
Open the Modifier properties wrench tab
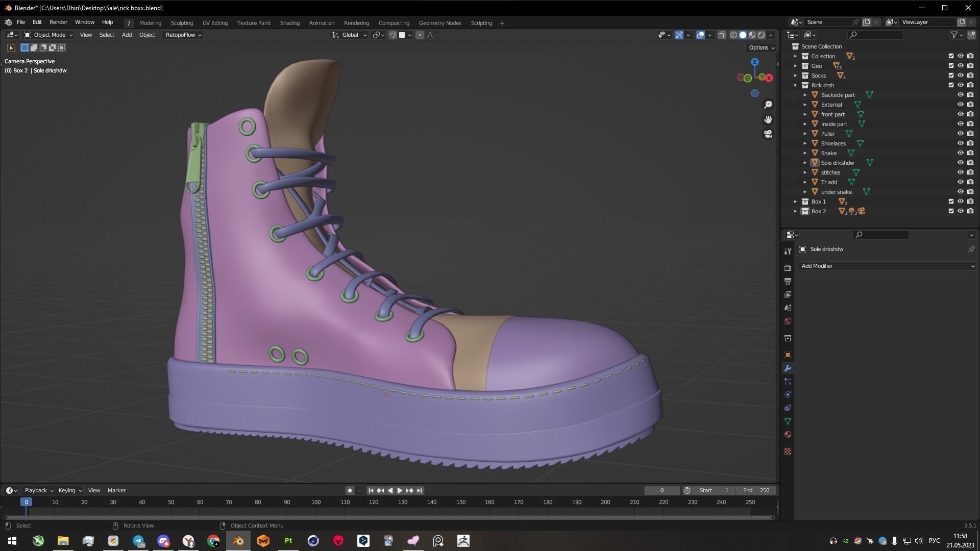pyautogui.click(x=788, y=368)
